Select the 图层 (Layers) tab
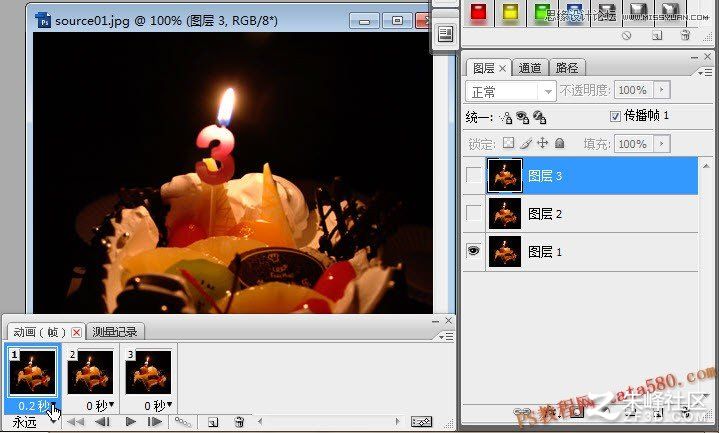This screenshot has width=719, height=433. tap(484, 68)
